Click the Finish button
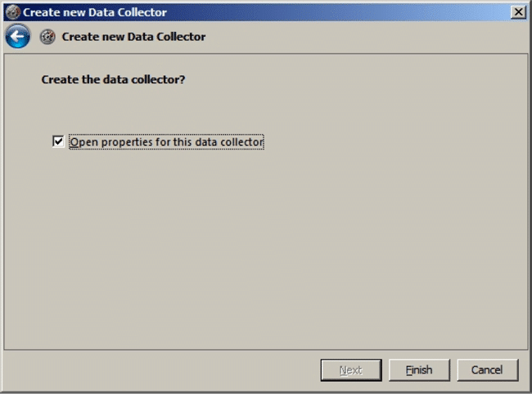The height and width of the screenshot is (394, 532). tap(419, 370)
